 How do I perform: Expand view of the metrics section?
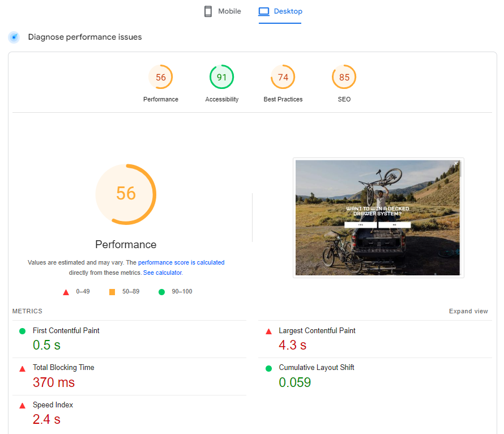click(468, 311)
